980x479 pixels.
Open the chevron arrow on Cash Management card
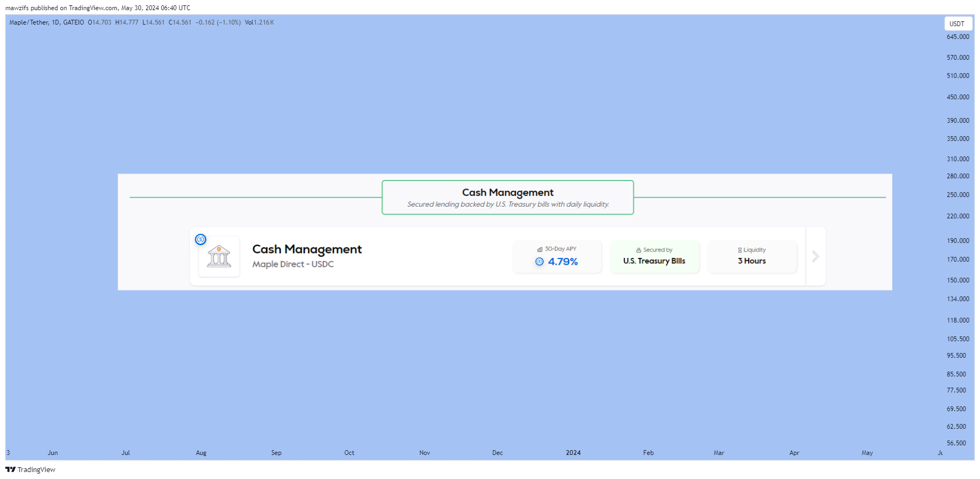tap(816, 256)
